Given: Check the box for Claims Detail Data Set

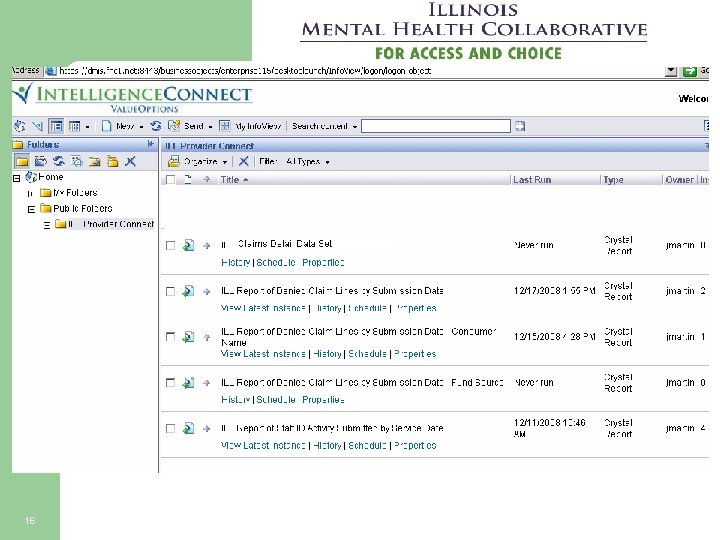Looking at the screenshot, I should coord(170,246).
